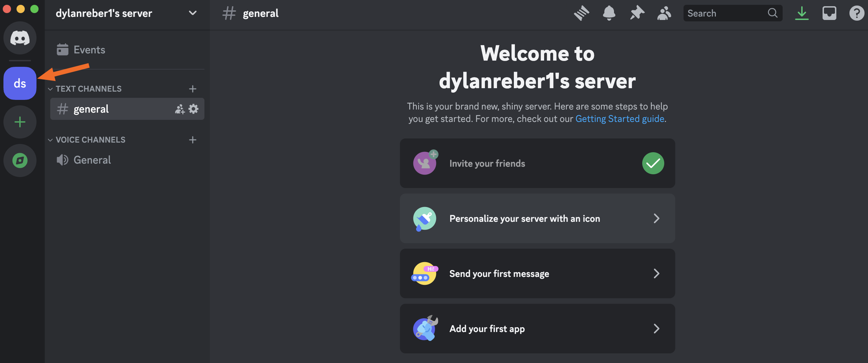Screen dimensions: 868x363
Task: Click the hashtag icon beside general header
Action: coord(229,13)
